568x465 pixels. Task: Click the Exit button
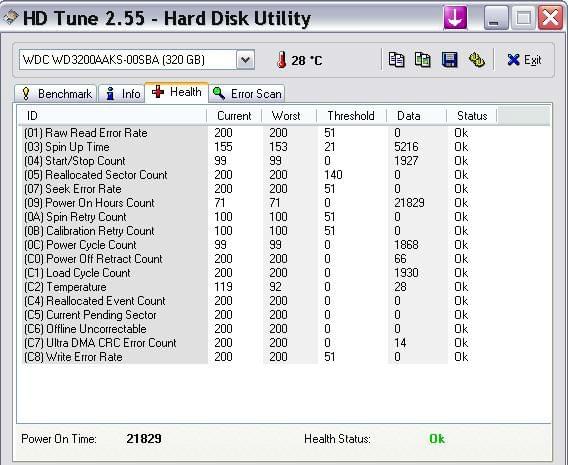524,60
